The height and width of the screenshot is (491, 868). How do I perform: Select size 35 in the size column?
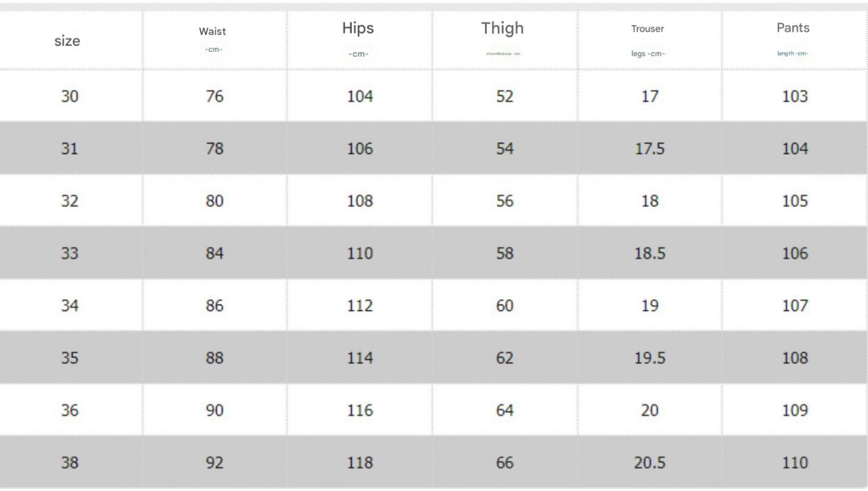[x=70, y=359]
